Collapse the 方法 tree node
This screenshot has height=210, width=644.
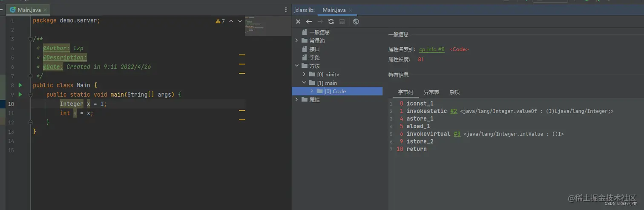[x=297, y=66]
